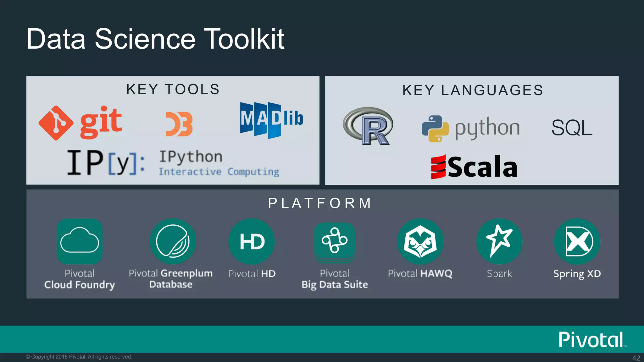Click the git logo
The height and width of the screenshot is (362, 644).
point(80,123)
